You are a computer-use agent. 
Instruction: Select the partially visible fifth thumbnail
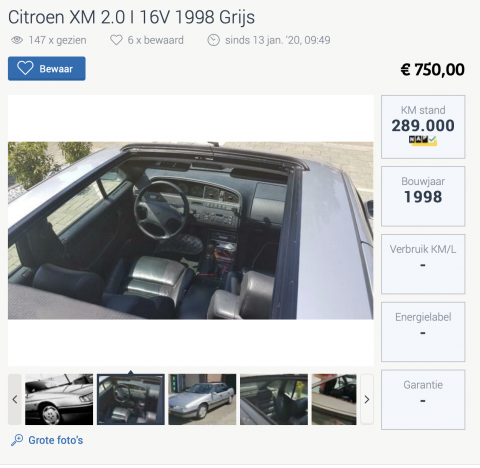334,399
